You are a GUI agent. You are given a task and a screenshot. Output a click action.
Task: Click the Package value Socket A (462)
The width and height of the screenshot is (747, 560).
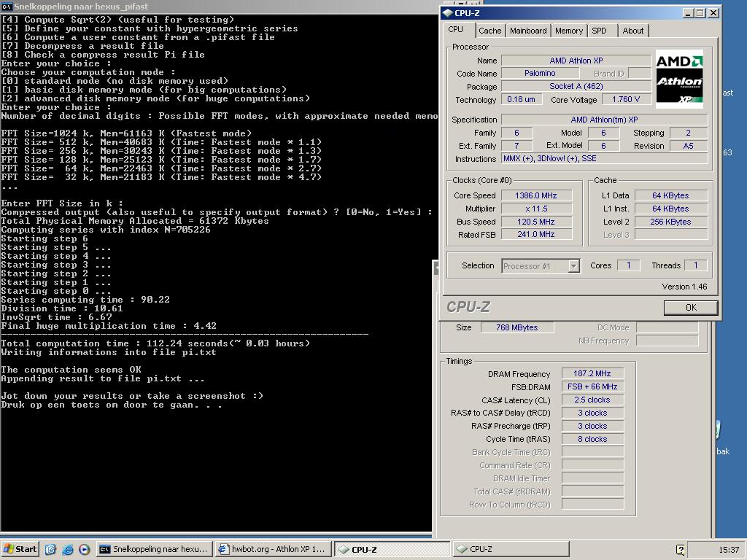point(576,86)
